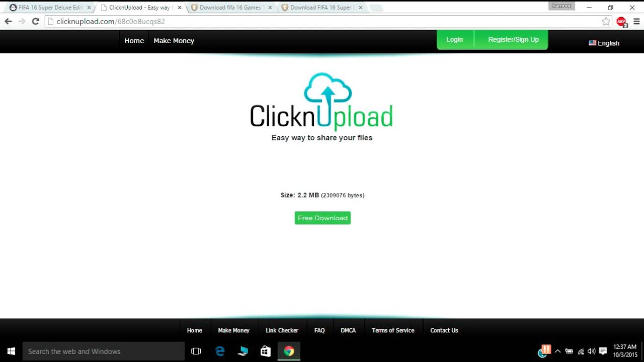Open the Contact Us footer link
The height and width of the screenshot is (362, 644).
pyautogui.click(x=444, y=330)
